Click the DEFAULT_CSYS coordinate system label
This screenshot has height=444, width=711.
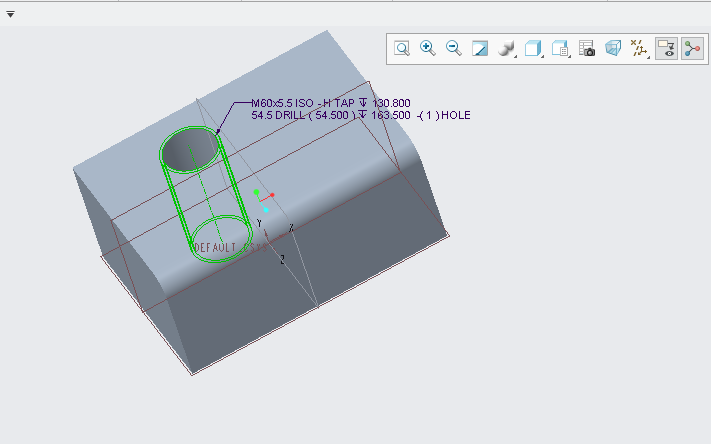pyautogui.click(x=218, y=247)
